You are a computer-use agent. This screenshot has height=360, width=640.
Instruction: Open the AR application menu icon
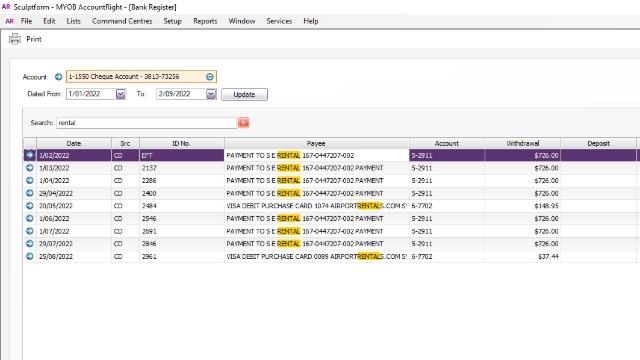(9, 21)
